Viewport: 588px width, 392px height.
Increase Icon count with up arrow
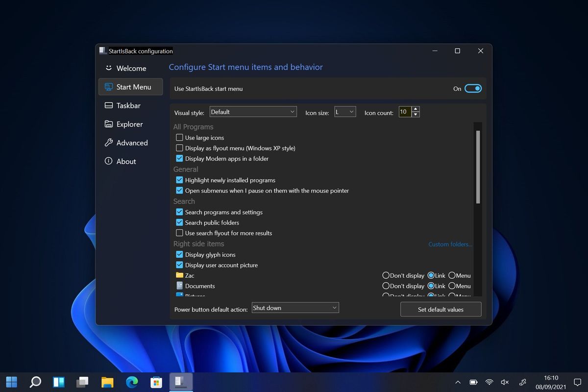416,109
